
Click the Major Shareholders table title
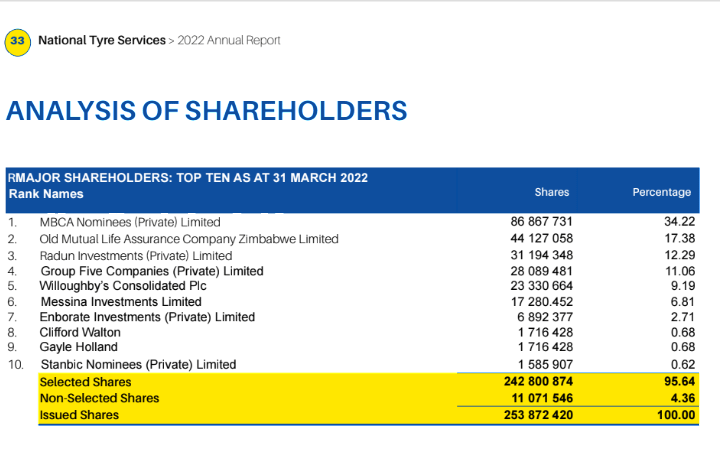(x=190, y=178)
